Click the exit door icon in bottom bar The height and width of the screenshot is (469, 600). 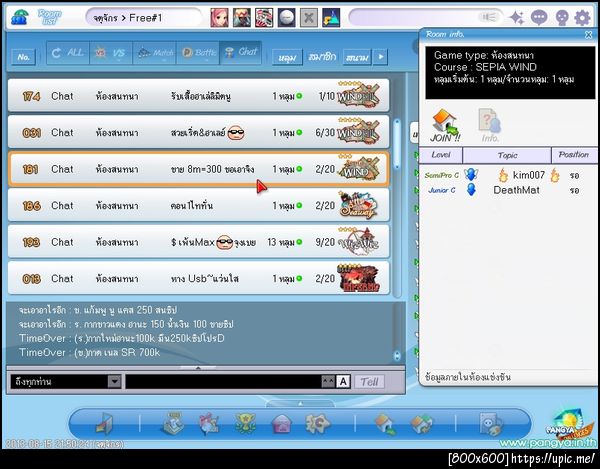pyautogui.click(x=105, y=423)
